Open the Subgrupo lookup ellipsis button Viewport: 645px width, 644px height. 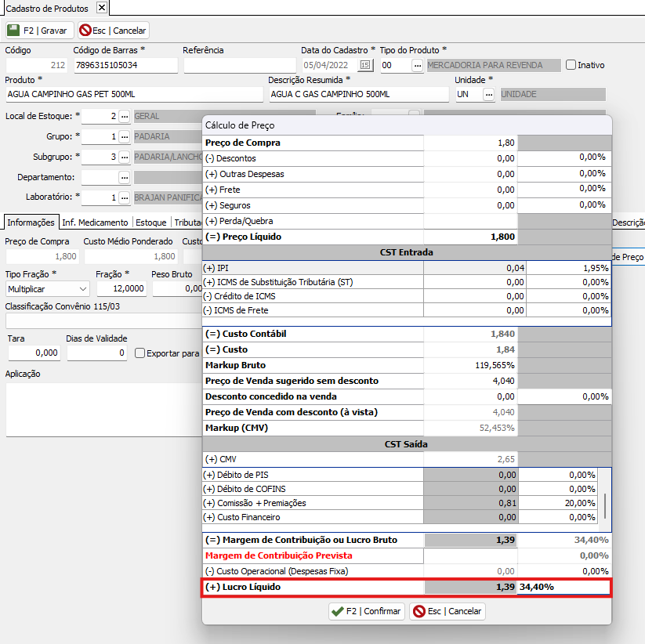(x=123, y=157)
